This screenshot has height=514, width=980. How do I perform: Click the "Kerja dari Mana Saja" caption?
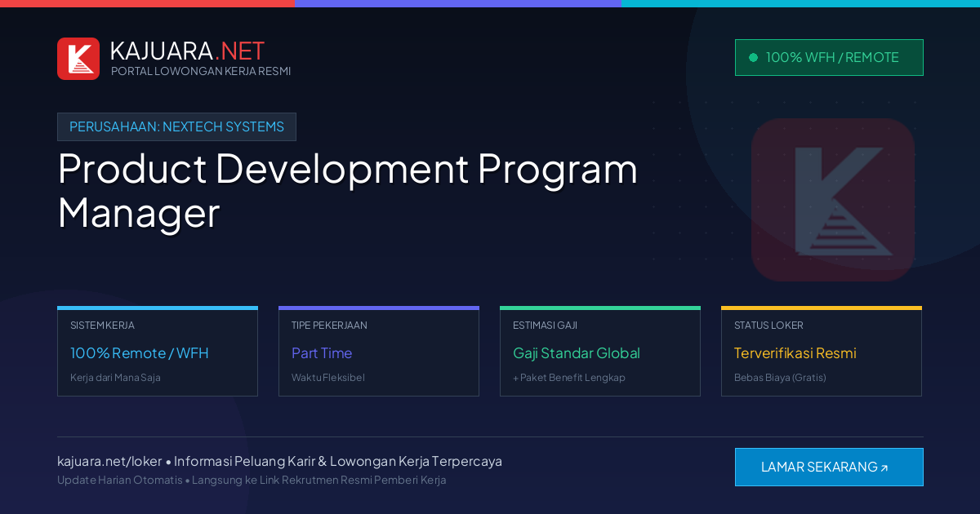pos(115,378)
